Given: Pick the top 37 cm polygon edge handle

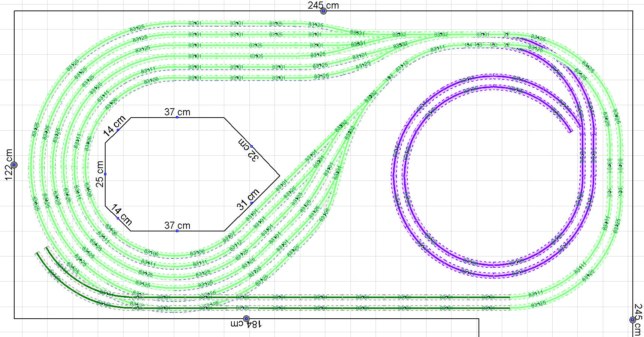Looking at the screenshot, I should [177, 118].
